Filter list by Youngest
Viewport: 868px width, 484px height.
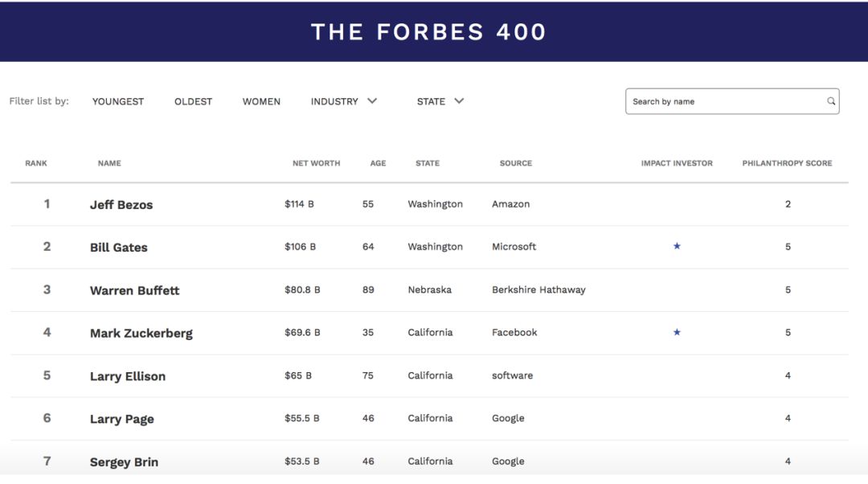click(118, 101)
